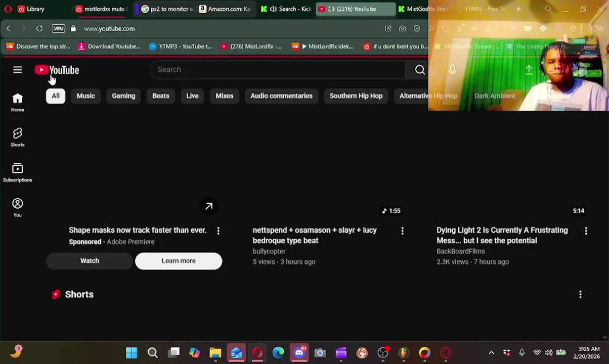Select the Audio commentaries chip
The height and width of the screenshot is (364, 609).
(x=282, y=96)
